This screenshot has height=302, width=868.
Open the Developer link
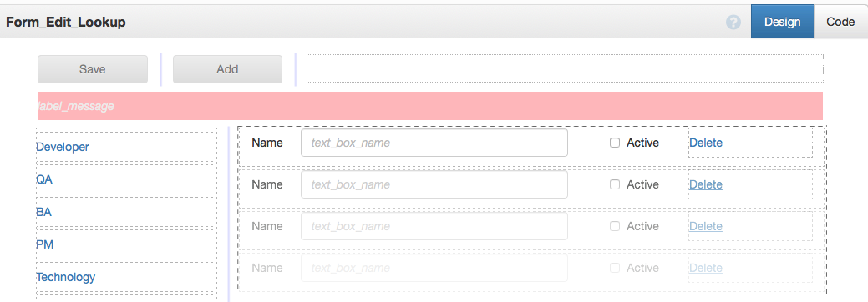coord(63,147)
